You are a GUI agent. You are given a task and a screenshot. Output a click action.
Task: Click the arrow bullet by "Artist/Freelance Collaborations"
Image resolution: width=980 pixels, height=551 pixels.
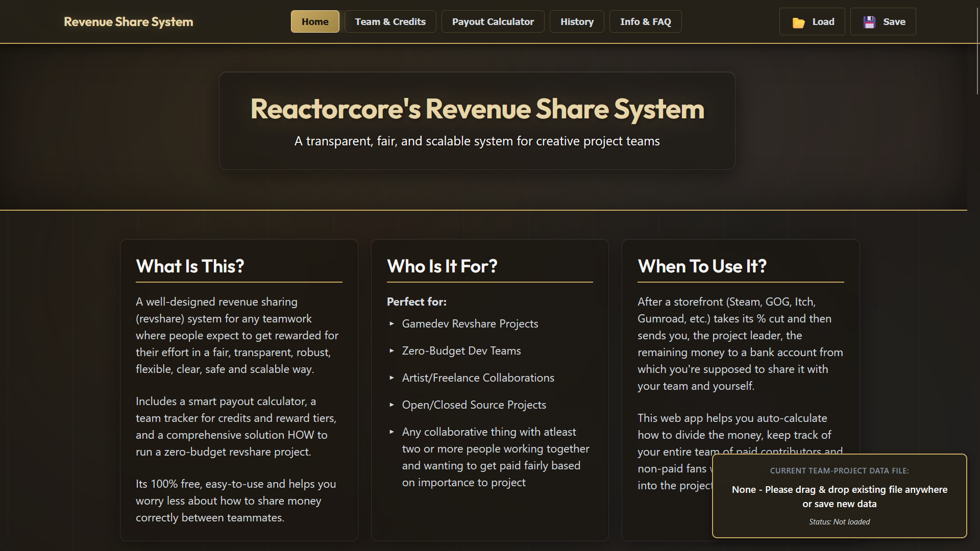[392, 378]
